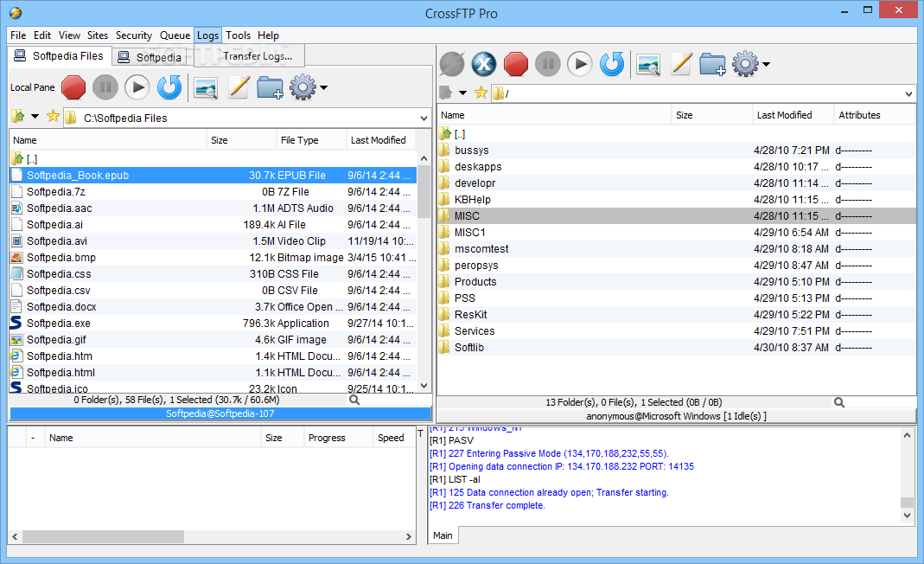
Task: Sort local files by Name column
Action: point(108,140)
